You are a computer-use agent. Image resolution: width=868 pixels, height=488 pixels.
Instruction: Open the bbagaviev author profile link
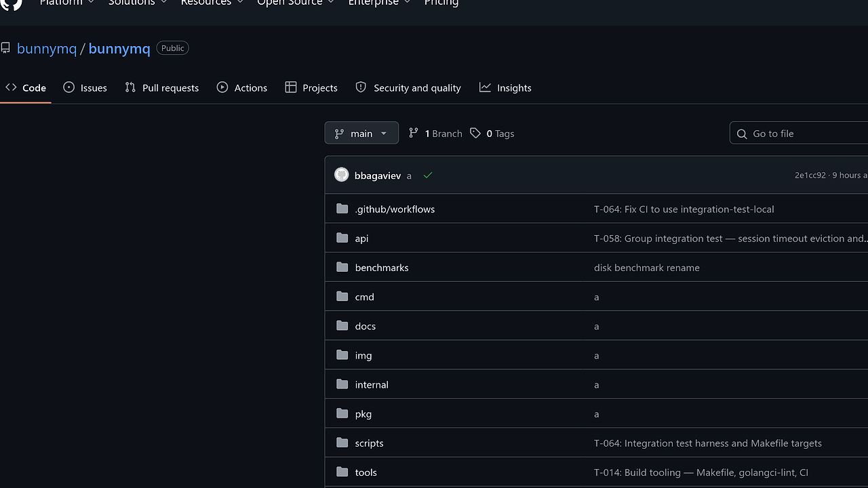pyautogui.click(x=378, y=176)
